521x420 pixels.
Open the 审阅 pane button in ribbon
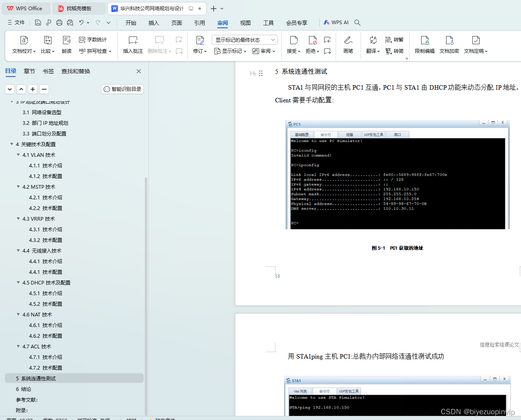(x=264, y=51)
